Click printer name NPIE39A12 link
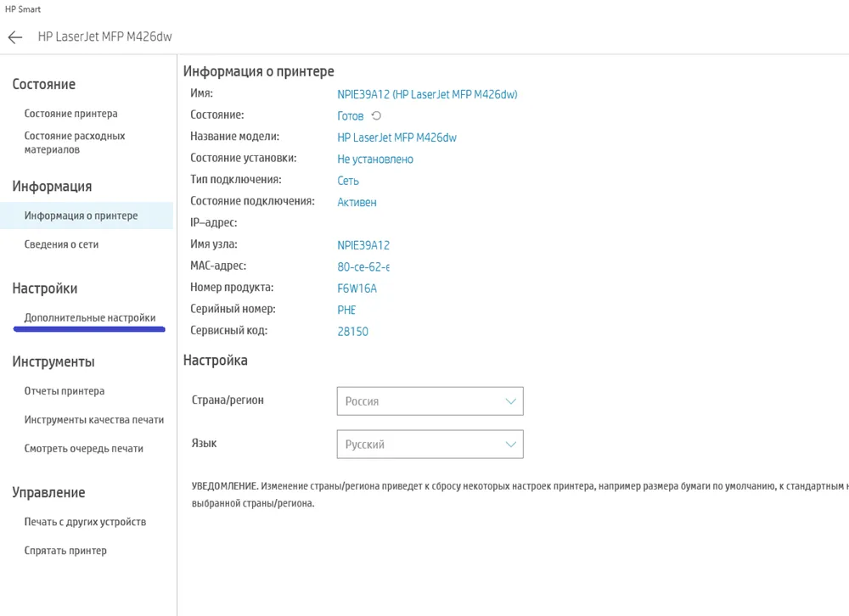Screen dimensions: 849x616 click(427, 94)
